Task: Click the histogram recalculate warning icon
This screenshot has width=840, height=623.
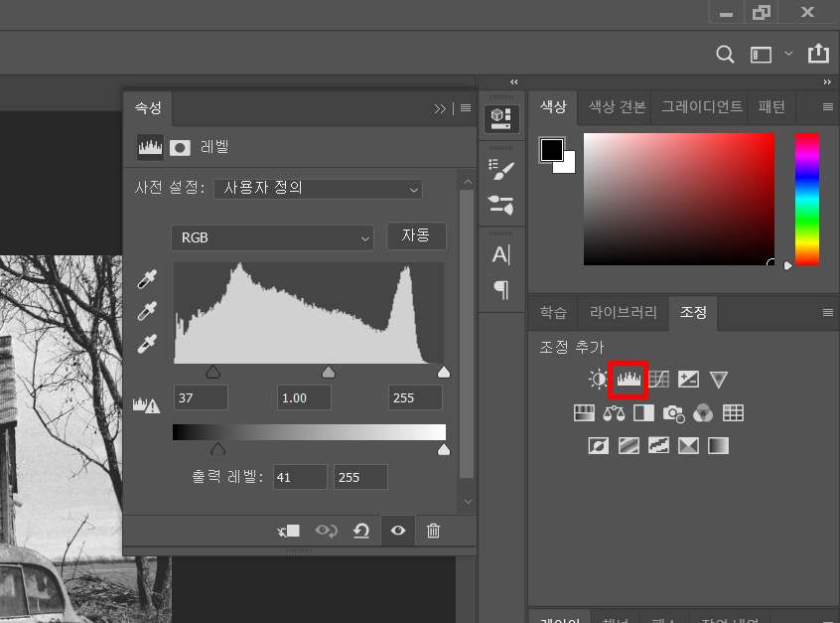Action: [146, 405]
